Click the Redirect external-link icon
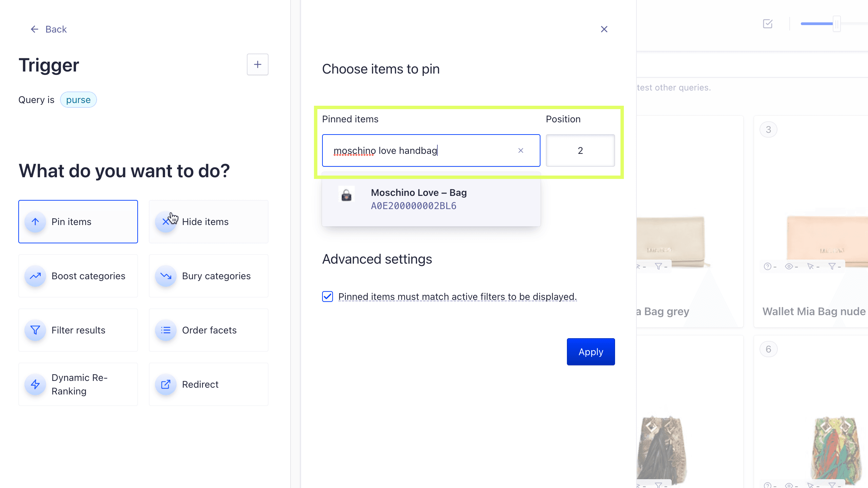This screenshot has width=868, height=488. point(166,384)
